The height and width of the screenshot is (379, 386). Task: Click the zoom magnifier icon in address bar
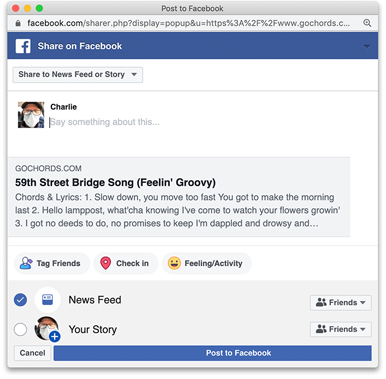pos(367,23)
